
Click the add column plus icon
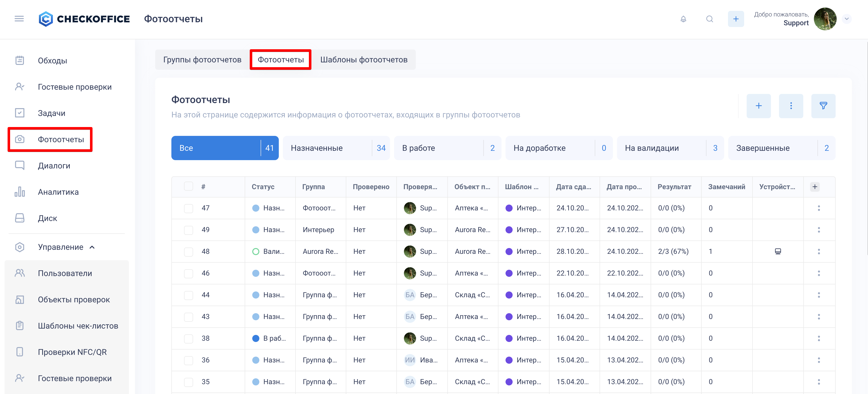click(x=814, y=187)
